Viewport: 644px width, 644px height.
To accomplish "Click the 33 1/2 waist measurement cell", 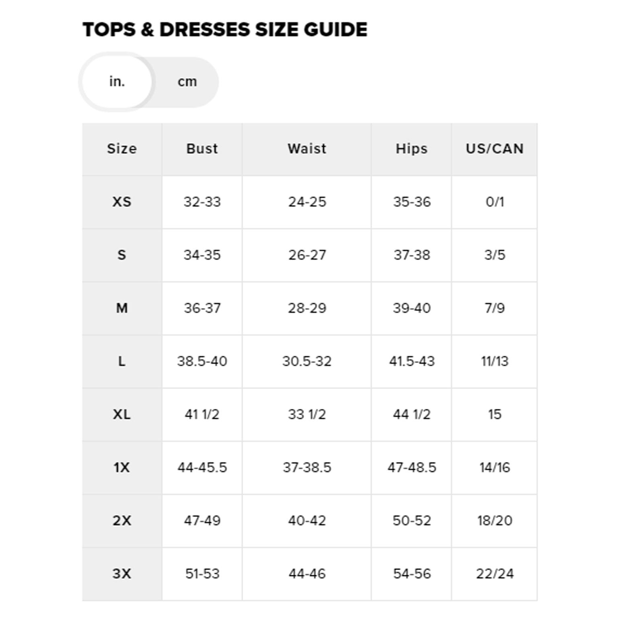I will tap(307, 414).
